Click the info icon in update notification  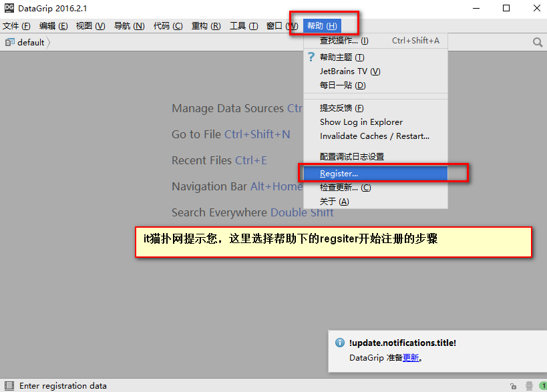(340, 343)
